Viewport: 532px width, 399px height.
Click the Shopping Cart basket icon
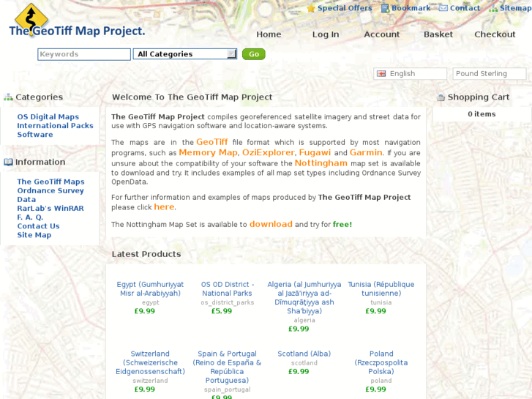[441, 97]
